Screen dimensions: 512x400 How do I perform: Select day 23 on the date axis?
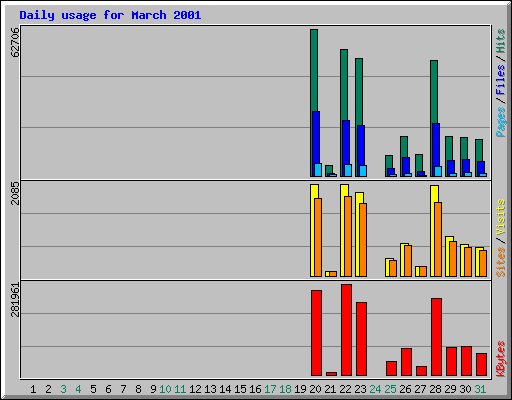pyautogui.click(x=360, y=389)
